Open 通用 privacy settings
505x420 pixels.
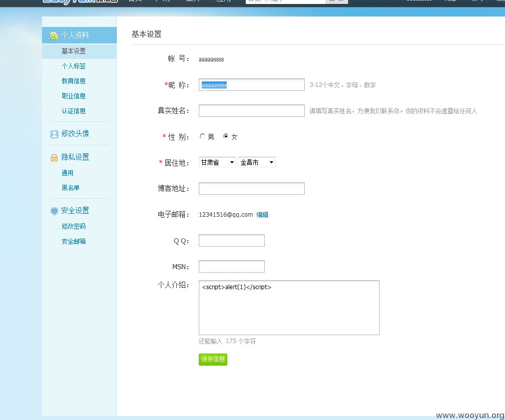[67, 173]
